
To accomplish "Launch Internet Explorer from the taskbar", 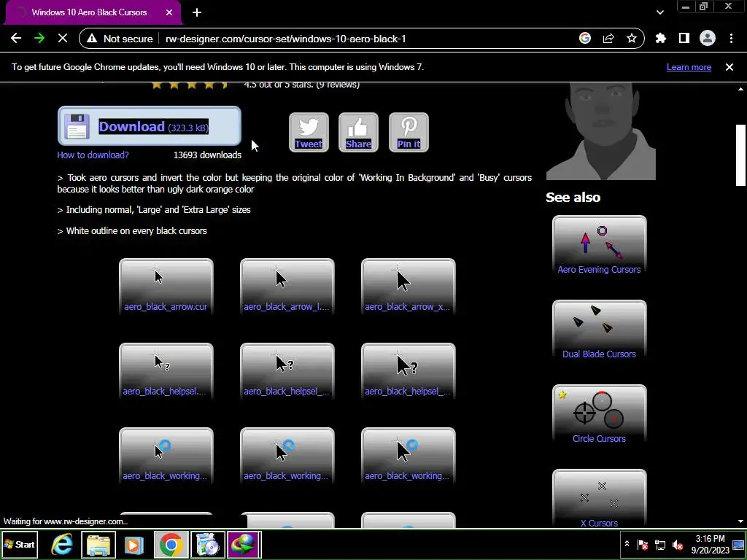I will [x=62, y=544].
